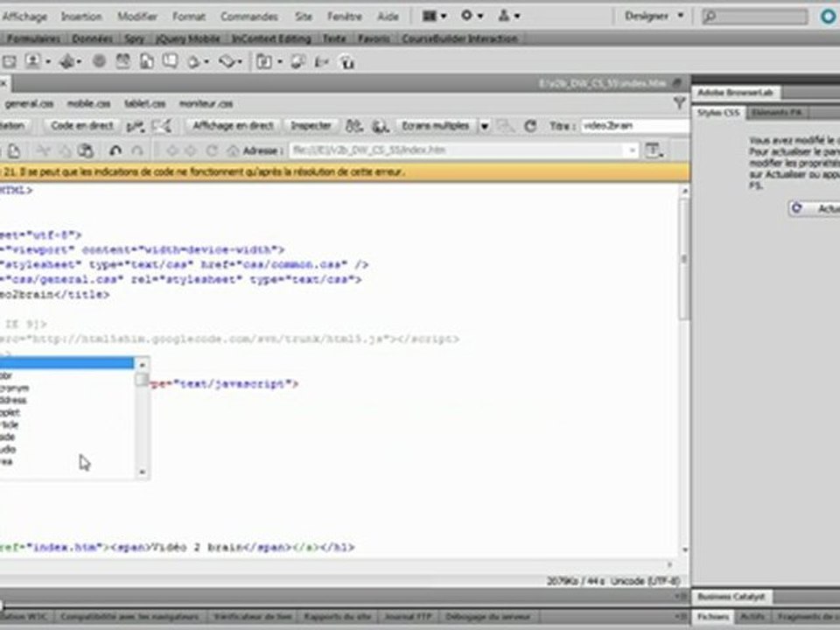
Task: Switch to the Styles CSS panel tab
Action: pyautogui.click(x=717, y=113)
